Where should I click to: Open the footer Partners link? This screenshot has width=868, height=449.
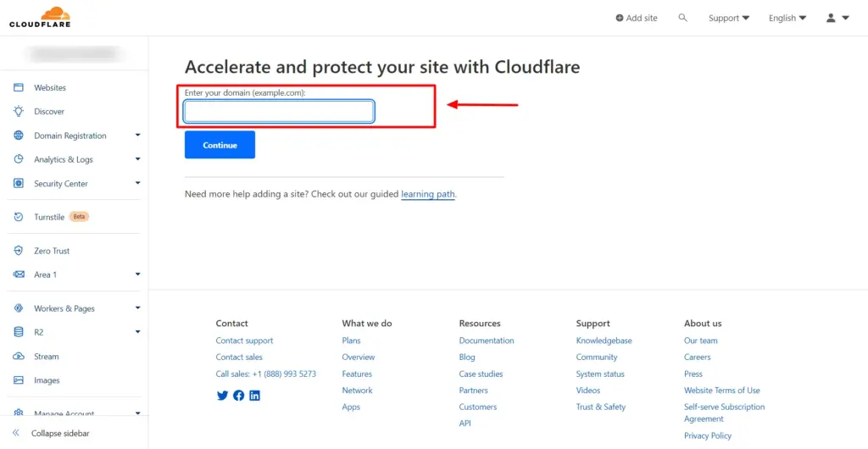point(473,391)
